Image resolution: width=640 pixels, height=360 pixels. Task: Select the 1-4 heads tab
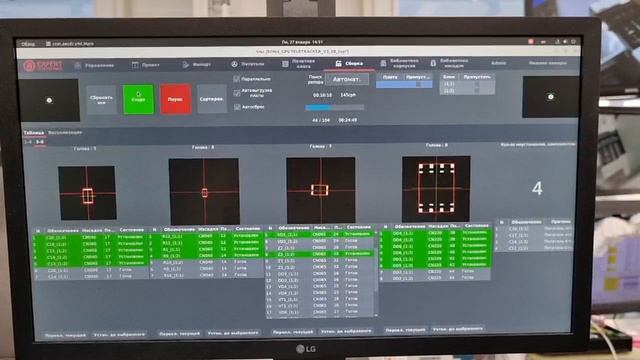pyautogui.click(x=28, y=142)
